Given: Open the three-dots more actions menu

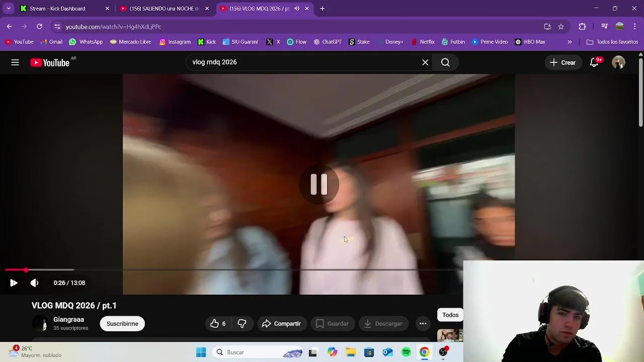Looking at the screenshot, I should point(423,324).
